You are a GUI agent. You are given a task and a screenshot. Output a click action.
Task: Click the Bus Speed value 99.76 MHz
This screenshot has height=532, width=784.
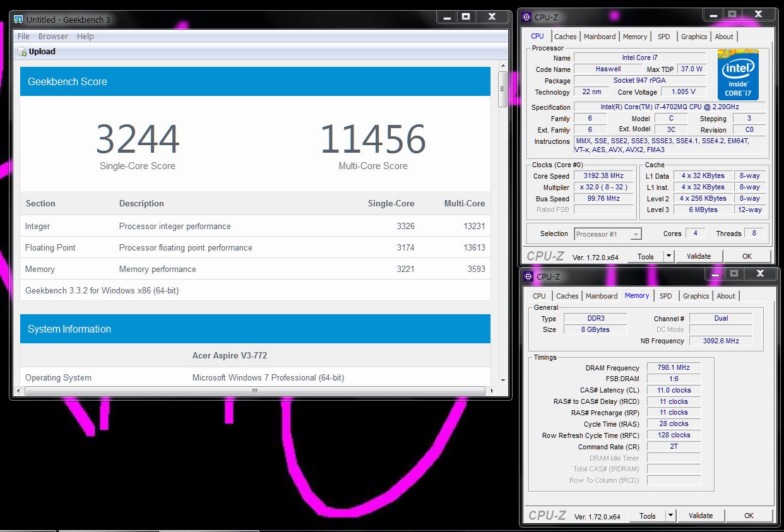pos(603,199)
